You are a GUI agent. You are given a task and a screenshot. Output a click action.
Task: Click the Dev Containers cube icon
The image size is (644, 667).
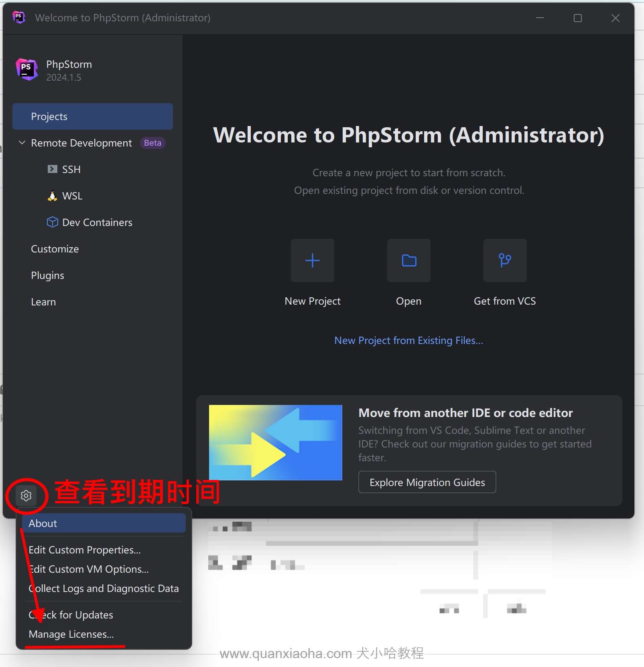[52, 222]
